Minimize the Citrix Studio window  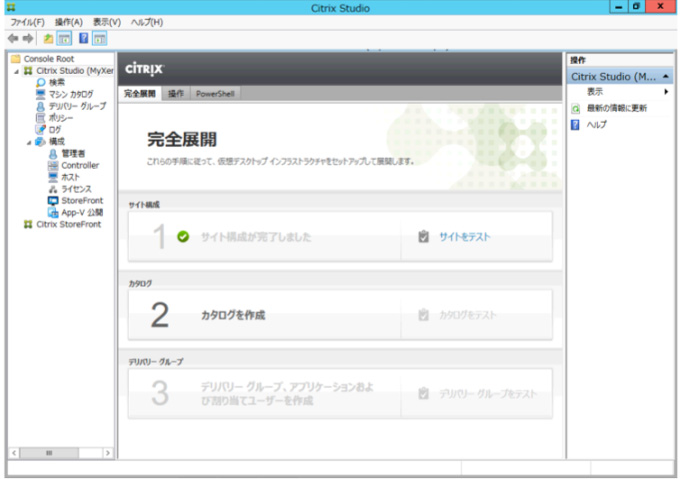619,7
